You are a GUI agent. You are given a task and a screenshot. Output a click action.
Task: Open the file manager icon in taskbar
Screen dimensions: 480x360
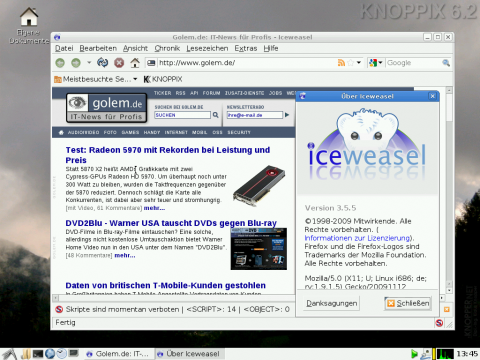tap(26, 354)
